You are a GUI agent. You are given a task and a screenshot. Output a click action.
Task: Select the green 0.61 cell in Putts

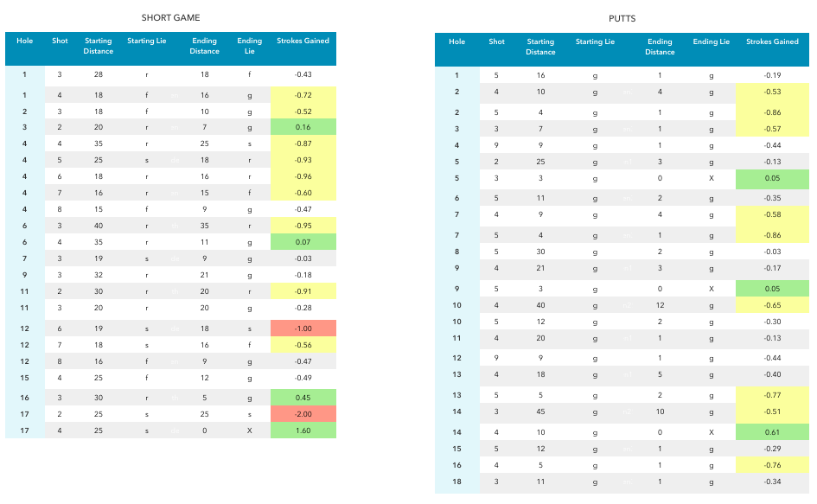click(772, 431)
